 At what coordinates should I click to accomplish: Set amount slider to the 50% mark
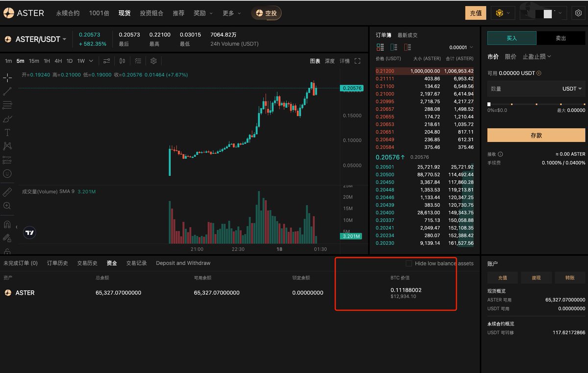pyautogui.click(x=536, y=104)
